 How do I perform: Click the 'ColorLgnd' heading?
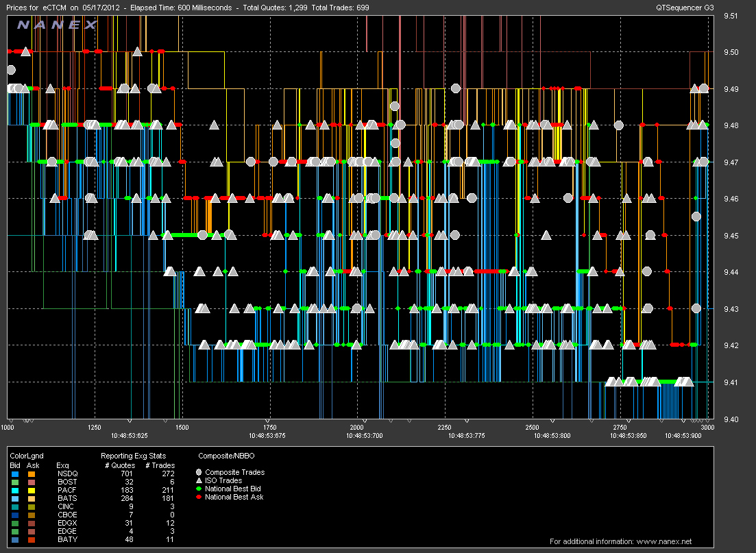(x=27, y=456)
